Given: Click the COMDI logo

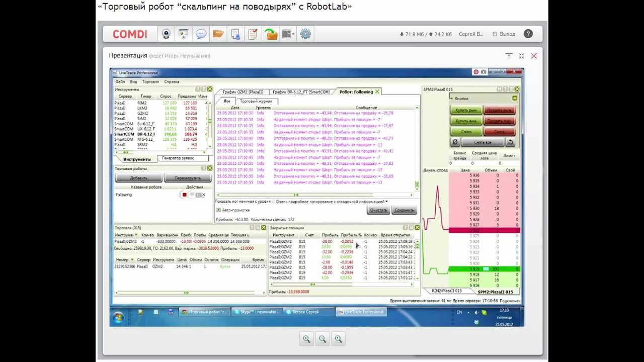Looking at the screenshot, I should pos(130,34).
